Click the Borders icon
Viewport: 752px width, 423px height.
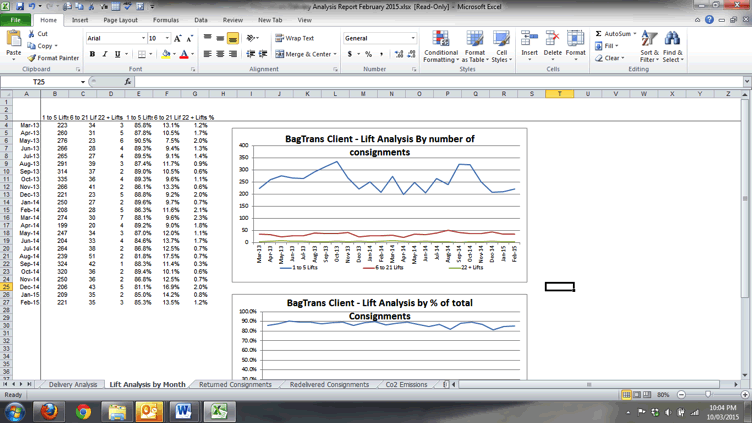pos(142,54)
